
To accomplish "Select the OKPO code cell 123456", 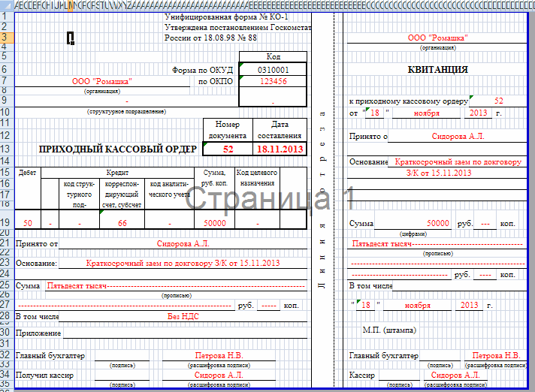I will 273,81.
